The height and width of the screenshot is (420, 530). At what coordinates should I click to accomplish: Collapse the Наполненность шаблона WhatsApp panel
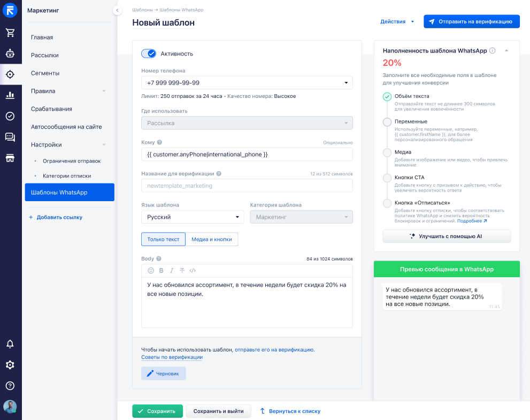point(506,51)
